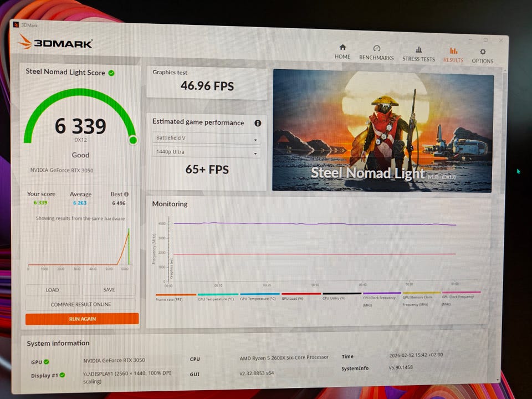
Task: Click the 3DMark title bar app icon
Action: click(16, 25)
